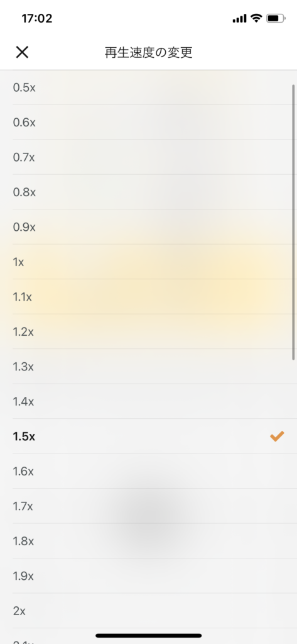This screenshot has width=297, height=644.
Task: Choose the 0.6x speed option
Action: pos(148,123)
